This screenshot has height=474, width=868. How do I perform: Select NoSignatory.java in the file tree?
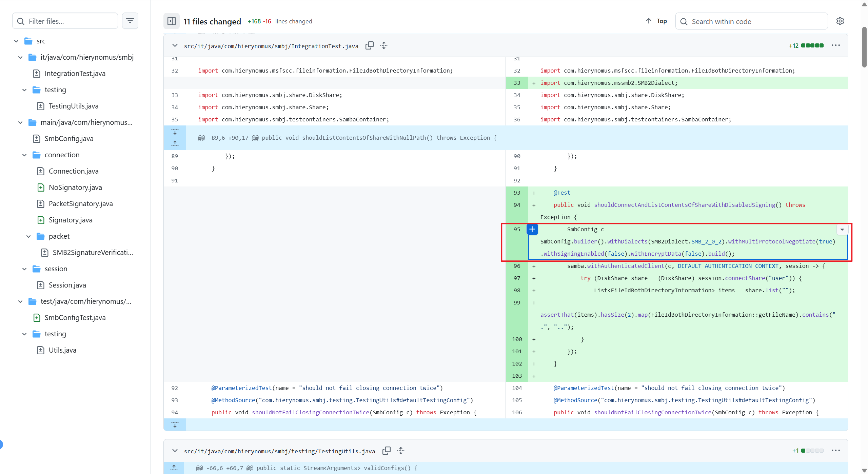point(75,187)
